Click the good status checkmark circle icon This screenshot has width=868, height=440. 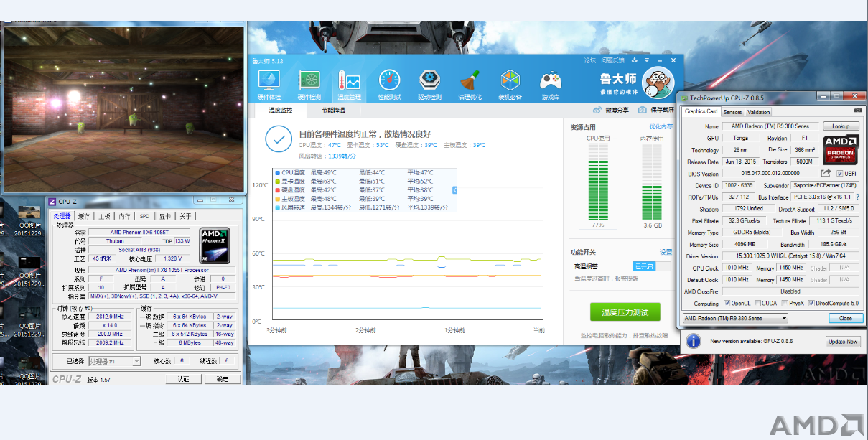coord(279,139)
